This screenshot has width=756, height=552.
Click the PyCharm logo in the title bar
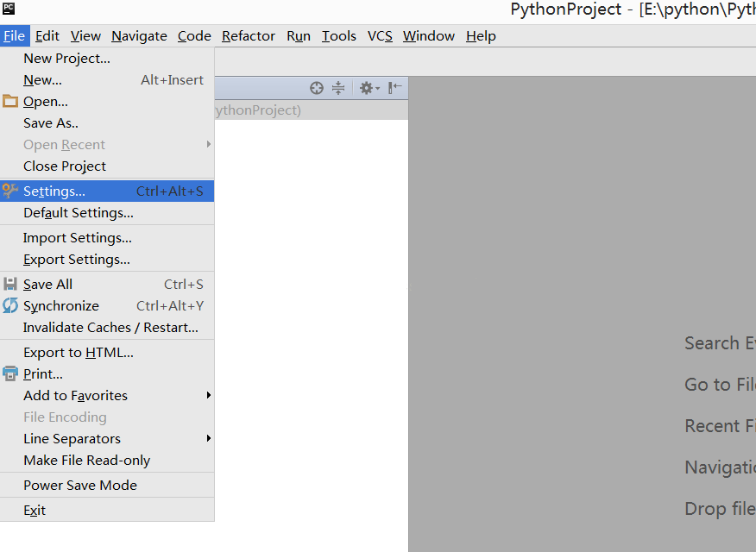9,8
